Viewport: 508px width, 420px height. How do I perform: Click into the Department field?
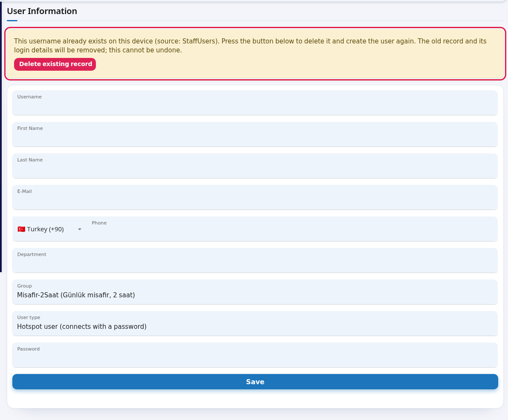pos(255,260)
